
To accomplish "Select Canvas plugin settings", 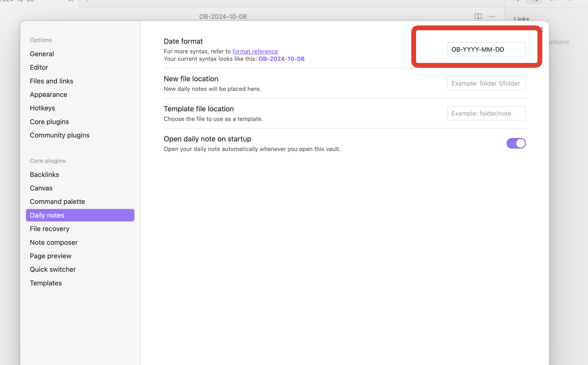I will pyautogui.click(x=41, y=188).
